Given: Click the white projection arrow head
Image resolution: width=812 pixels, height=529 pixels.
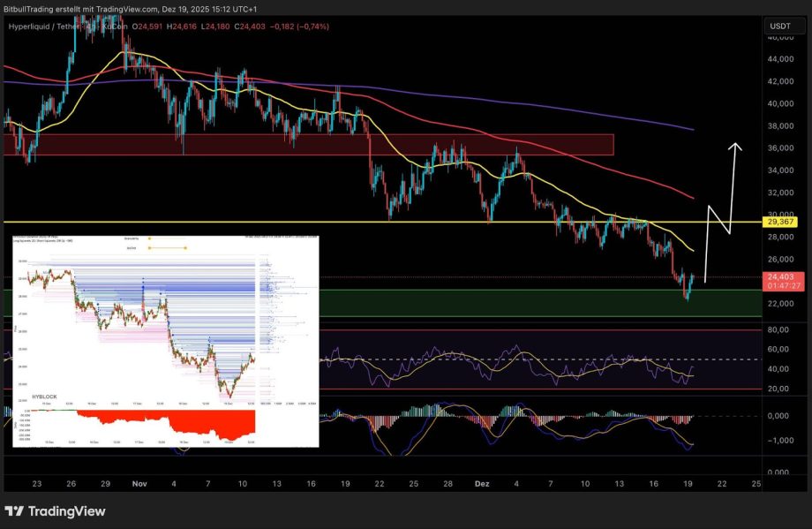Looking at the screenshot, I should click(x=734, y=146).
